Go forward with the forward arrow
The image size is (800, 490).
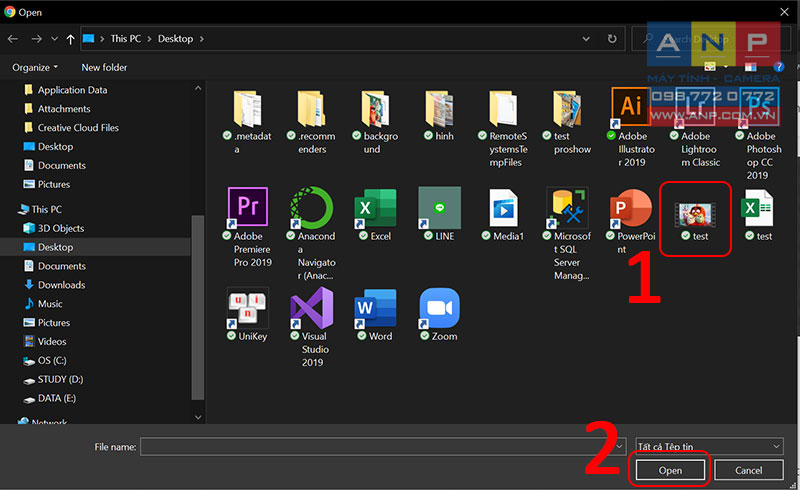[36, 39]
